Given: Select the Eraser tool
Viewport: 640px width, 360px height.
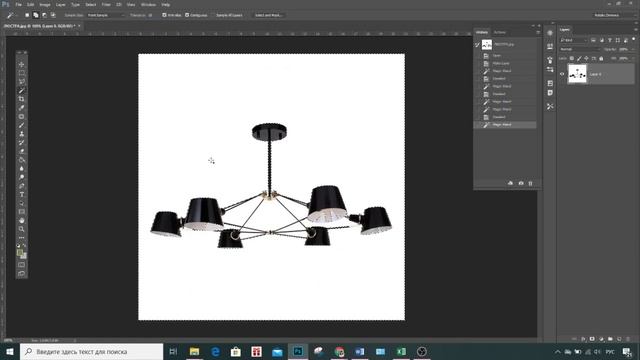Looking at the screenshot, I should [22, 151].
